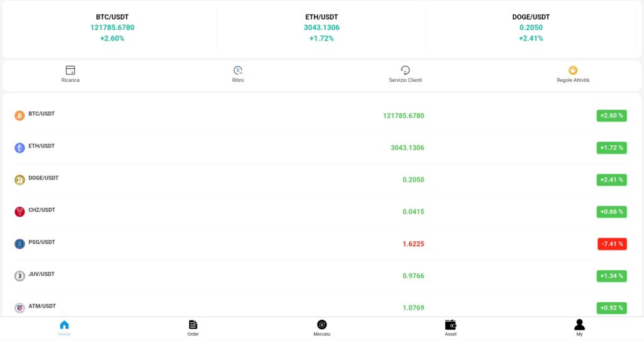Go to the Home tab
Image resolution: width=644 pixels, height=340 pixels.
pyautogui.click(x=65, y=327)
